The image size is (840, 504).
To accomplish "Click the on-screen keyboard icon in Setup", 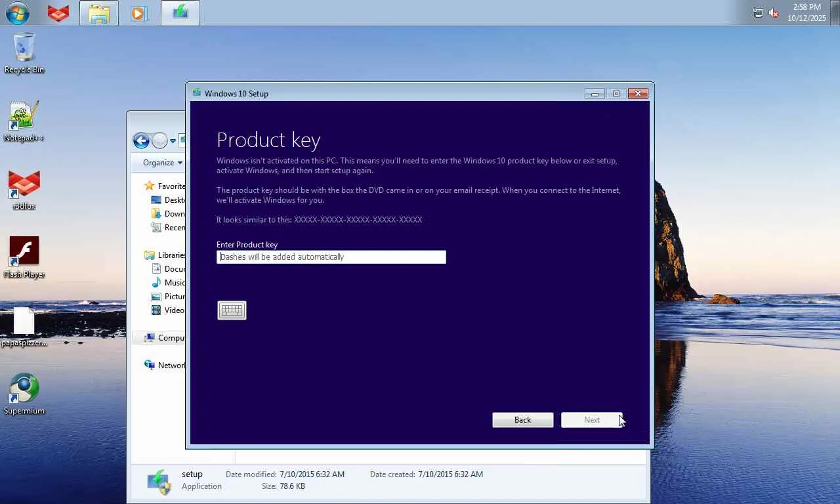I will pos(232,310).
